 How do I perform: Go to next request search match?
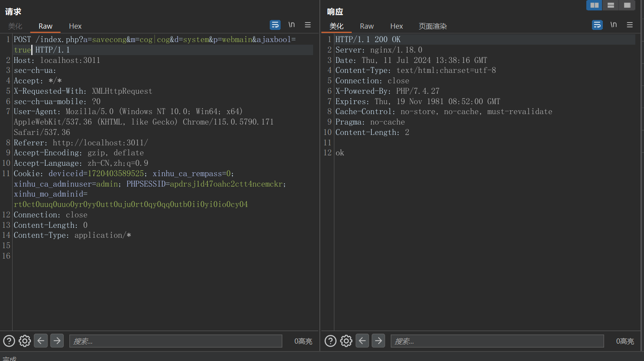57,341
